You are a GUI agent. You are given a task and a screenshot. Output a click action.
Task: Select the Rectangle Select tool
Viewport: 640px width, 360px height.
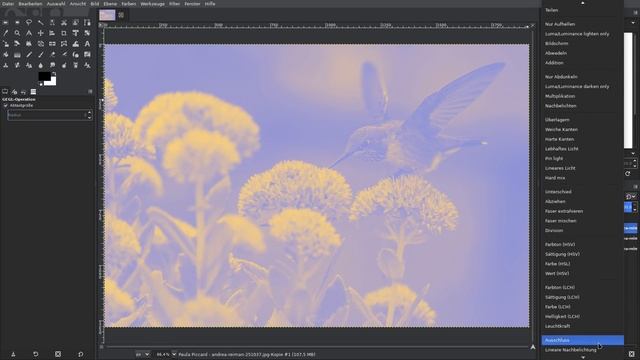pyautogui.click(x=5, y=22)
